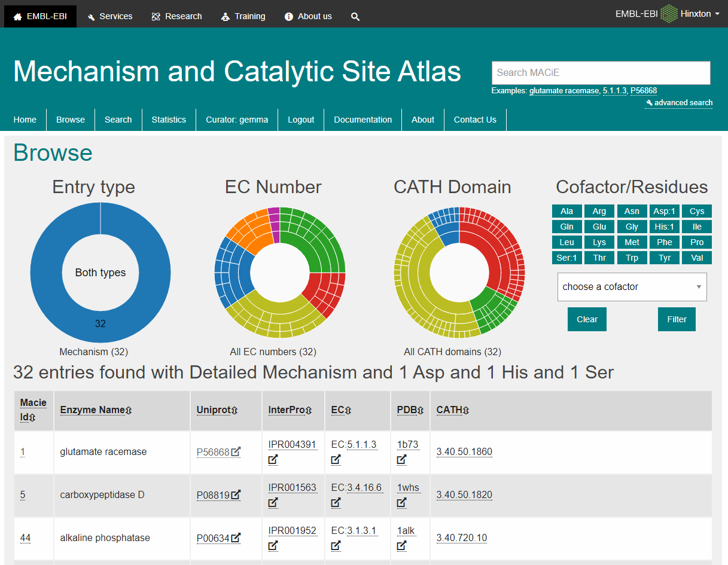The image size is (728, 565).
Task: Click external link icon beside Uniprot P00634
Action: 236,538
